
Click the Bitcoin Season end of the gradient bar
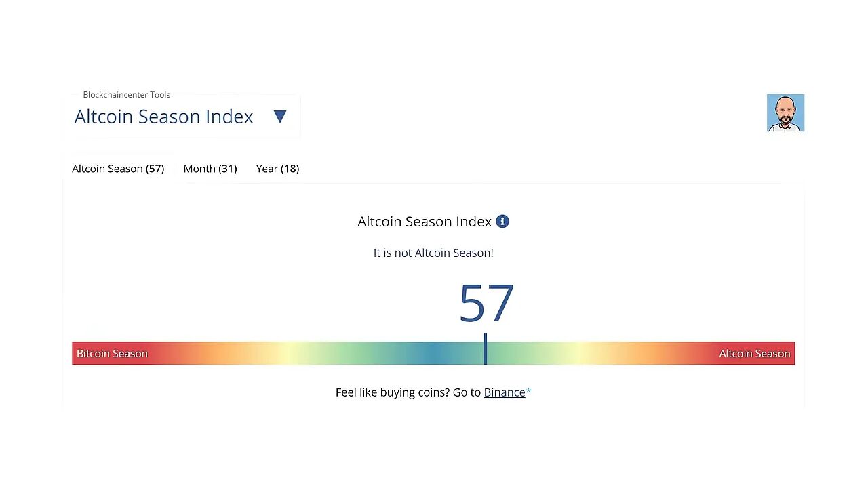click(112, 353)
